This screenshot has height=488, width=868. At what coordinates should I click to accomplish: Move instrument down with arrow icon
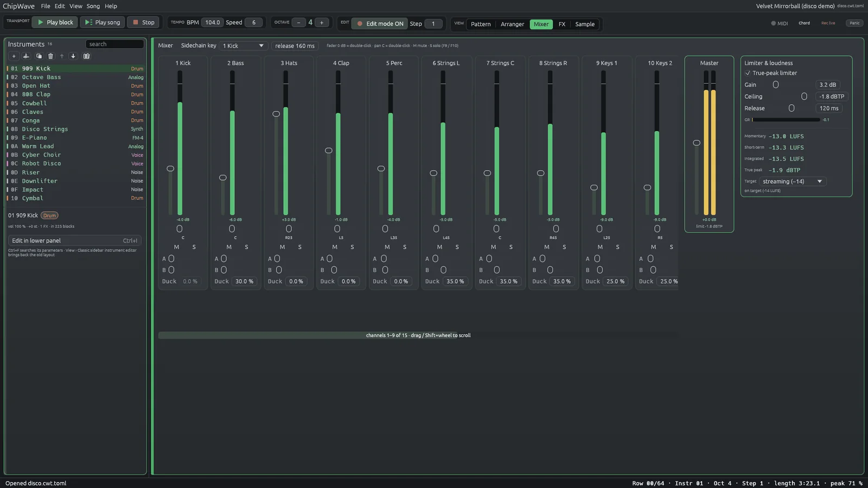pos(73,56)
